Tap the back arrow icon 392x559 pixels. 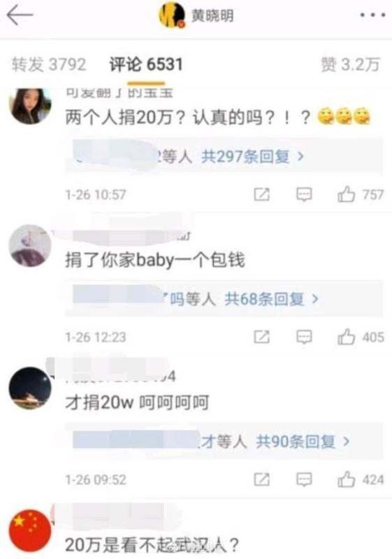20,15
